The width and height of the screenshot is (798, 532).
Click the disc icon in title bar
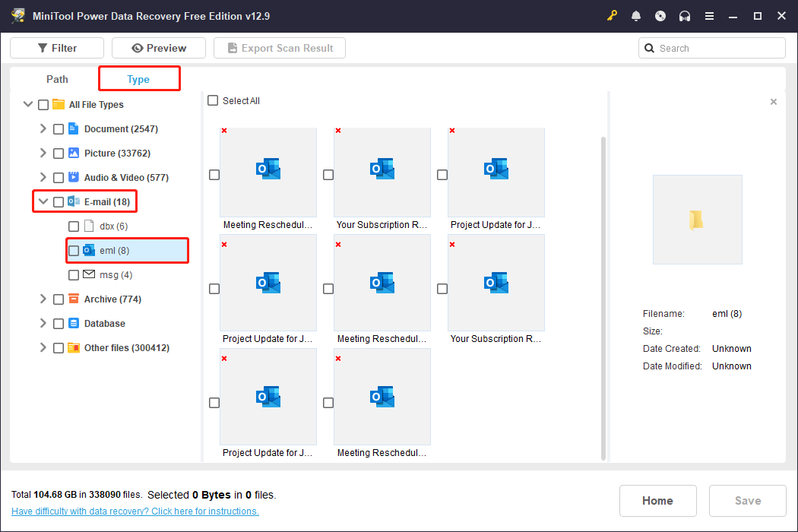660,16
